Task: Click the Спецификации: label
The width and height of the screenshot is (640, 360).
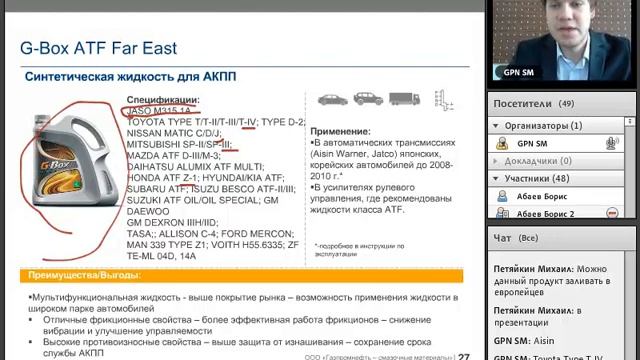Action: click(x=163, y=100)
